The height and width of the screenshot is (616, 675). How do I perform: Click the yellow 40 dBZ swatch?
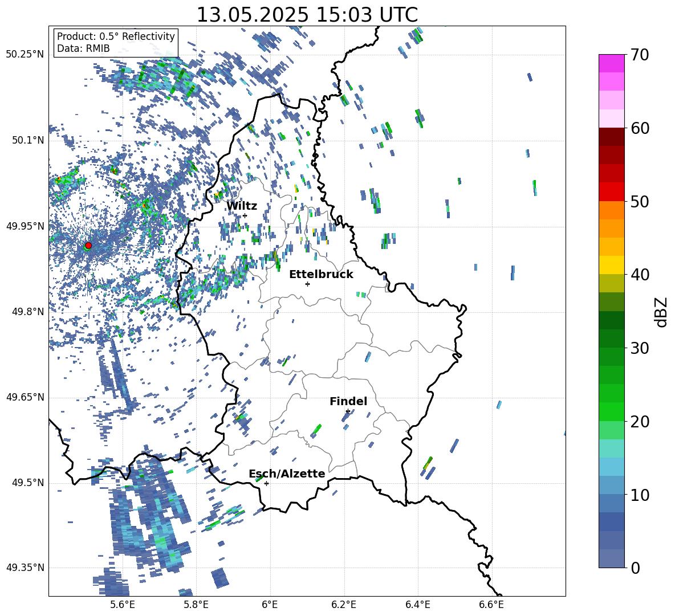click(x=611, y=266)
